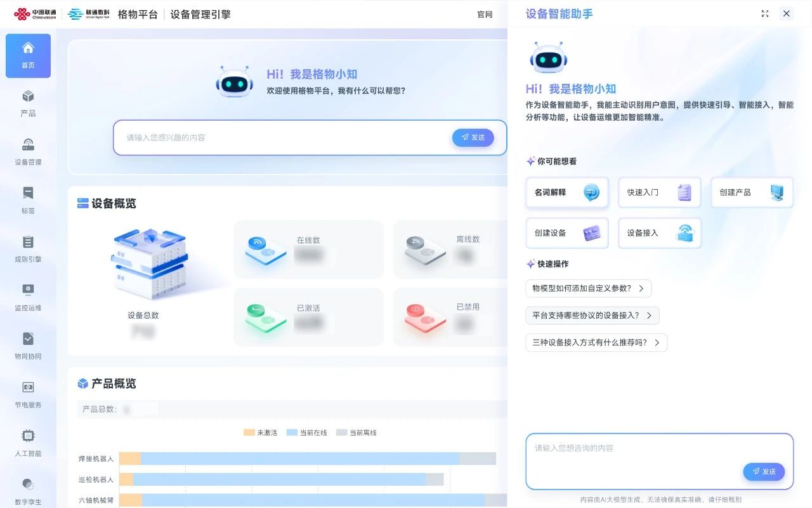812x508 pixels.
Task: Expand question 三种设备接入方式有什么推荐吗
Action: point(596,343)
